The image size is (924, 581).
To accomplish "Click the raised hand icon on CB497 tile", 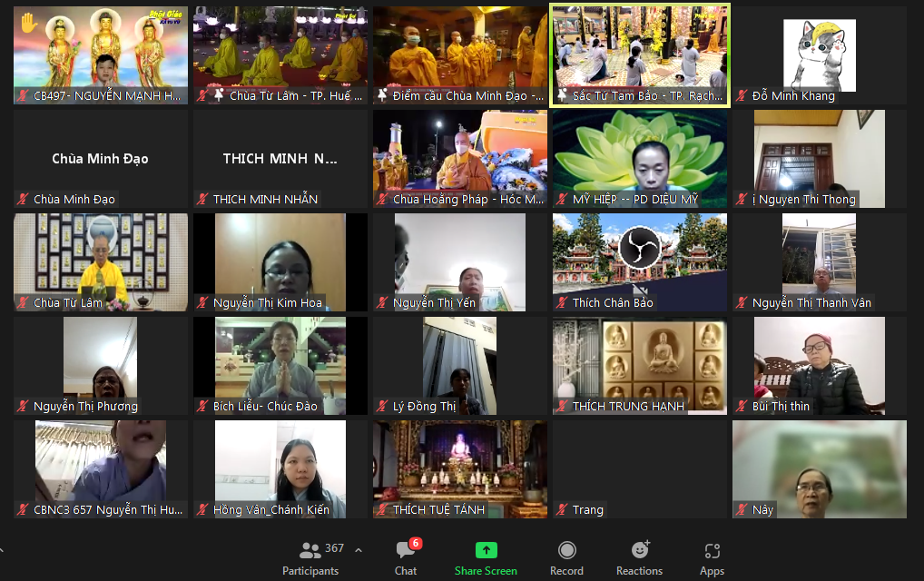I will pos(29,24).
